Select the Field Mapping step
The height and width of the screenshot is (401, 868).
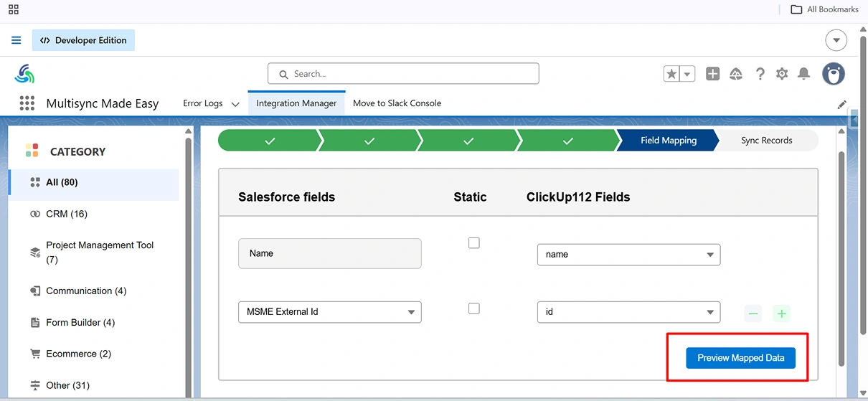pos(668,141)
